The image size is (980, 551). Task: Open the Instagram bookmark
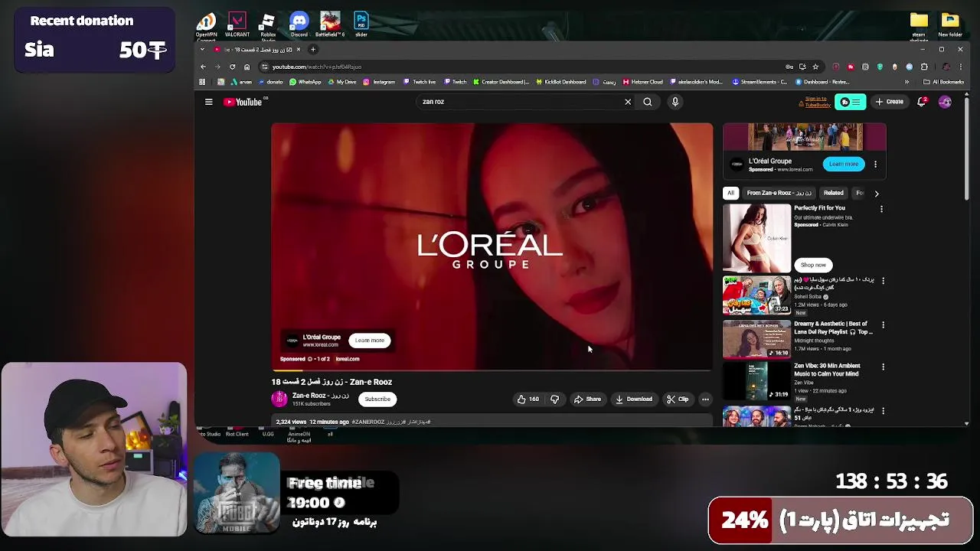pos(379,82)
